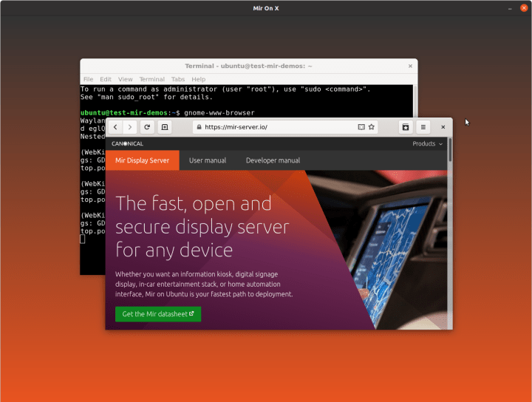Click Get the Mir datasheet button
532x402 pixels.
[158, 314]
